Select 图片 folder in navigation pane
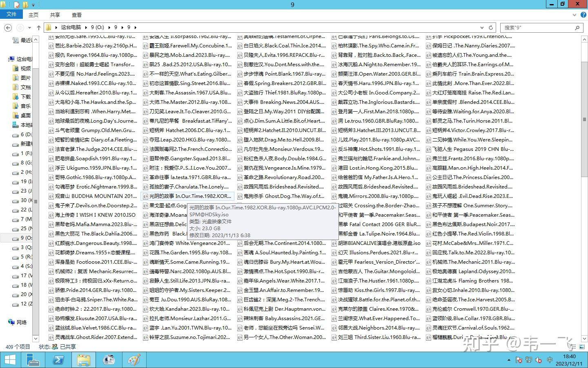The height and width of the screenshot is (368, 588). (x=22, y=78)
